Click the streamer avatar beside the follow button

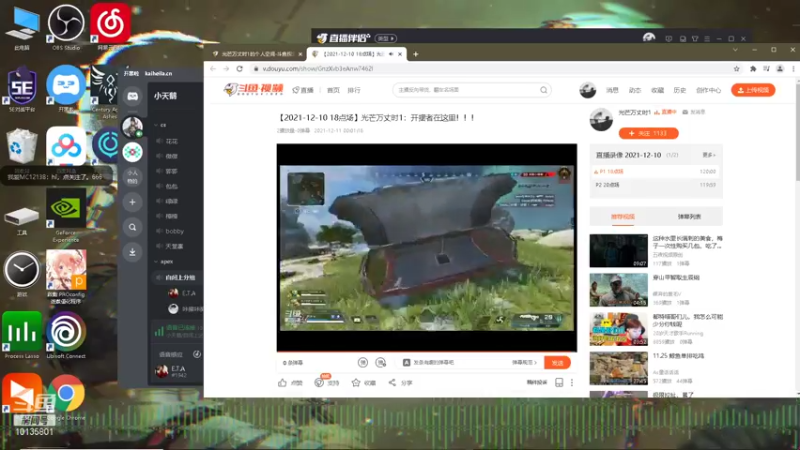pyautogui.click(x=601, y=120)
